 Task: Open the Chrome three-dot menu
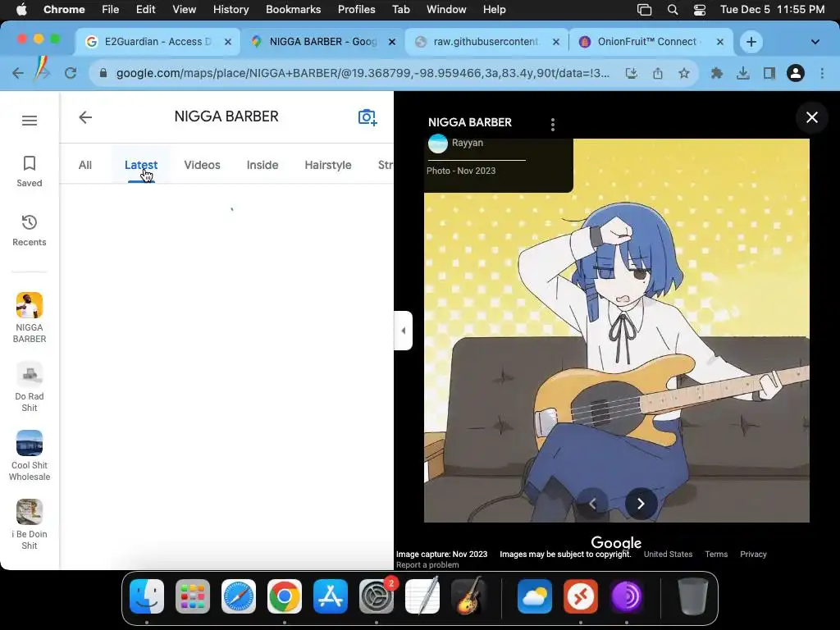822,73
